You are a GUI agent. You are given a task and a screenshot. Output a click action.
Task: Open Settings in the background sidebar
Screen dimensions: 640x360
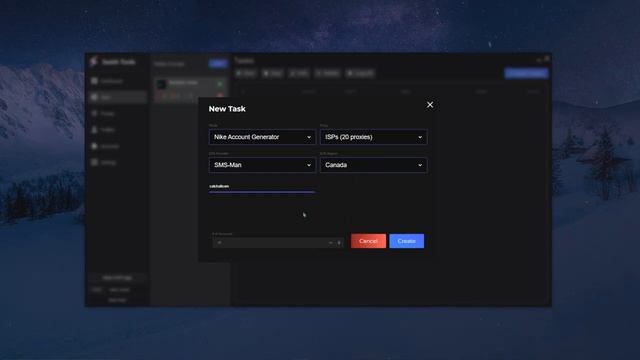[x=104, y=162]
